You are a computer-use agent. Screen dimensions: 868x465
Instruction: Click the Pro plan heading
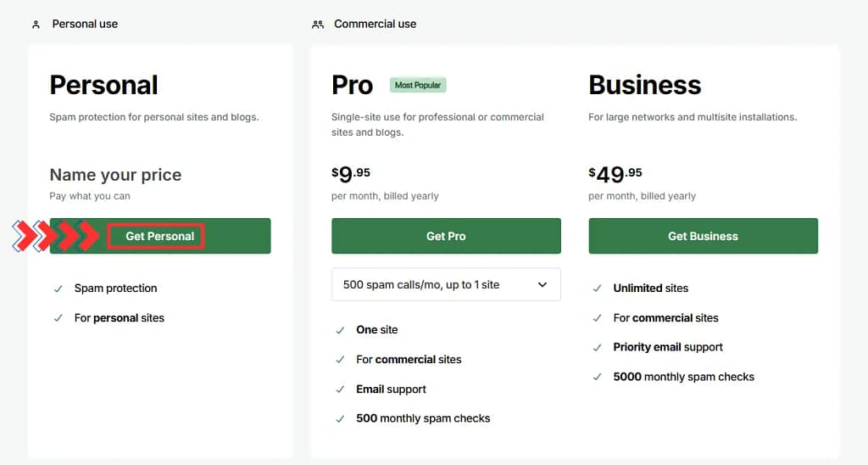tap(353, 85)
